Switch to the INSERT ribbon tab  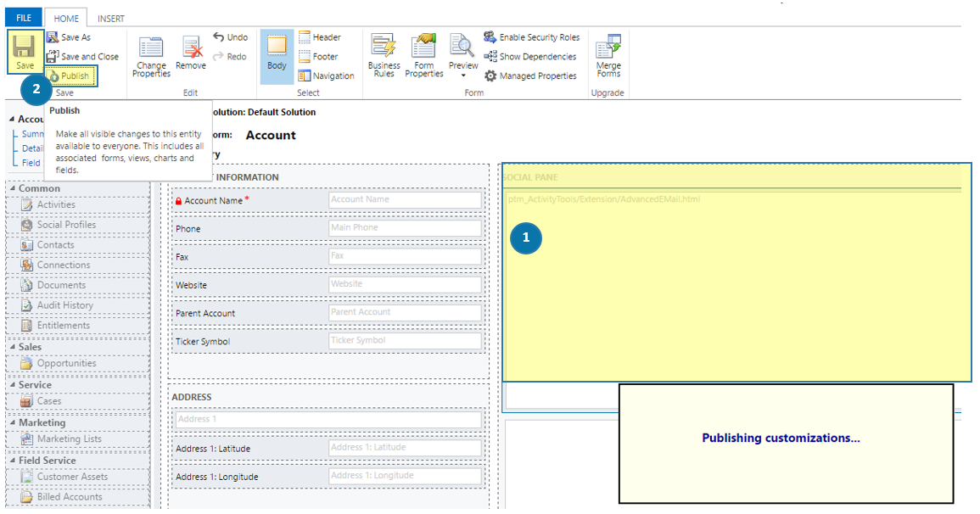point(111,18)
